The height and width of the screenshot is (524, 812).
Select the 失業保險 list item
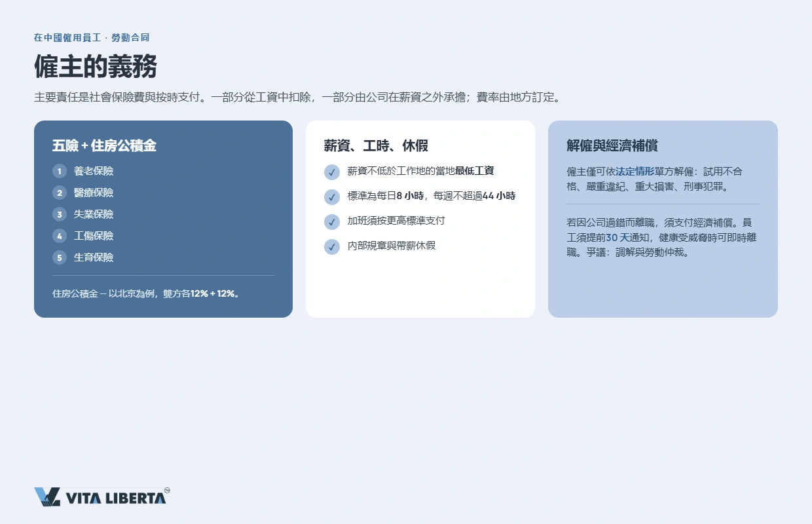click(94, 214)
